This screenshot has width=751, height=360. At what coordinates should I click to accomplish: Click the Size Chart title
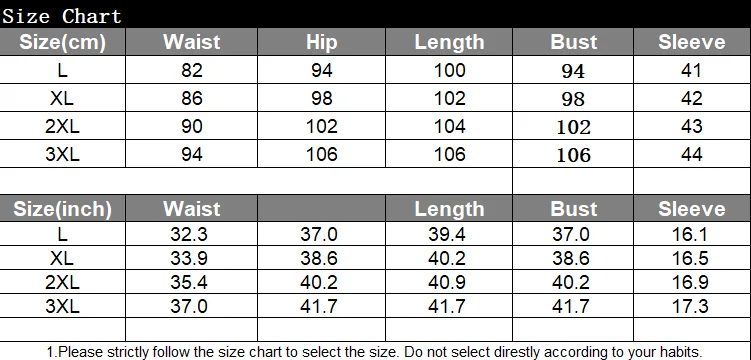[62, 16]
